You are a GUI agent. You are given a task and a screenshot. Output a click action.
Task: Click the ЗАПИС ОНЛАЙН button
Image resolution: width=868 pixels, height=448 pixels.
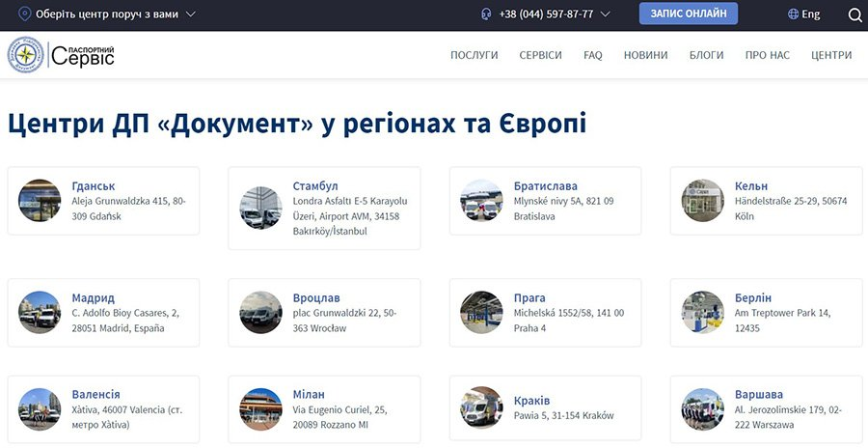[688, 14]
